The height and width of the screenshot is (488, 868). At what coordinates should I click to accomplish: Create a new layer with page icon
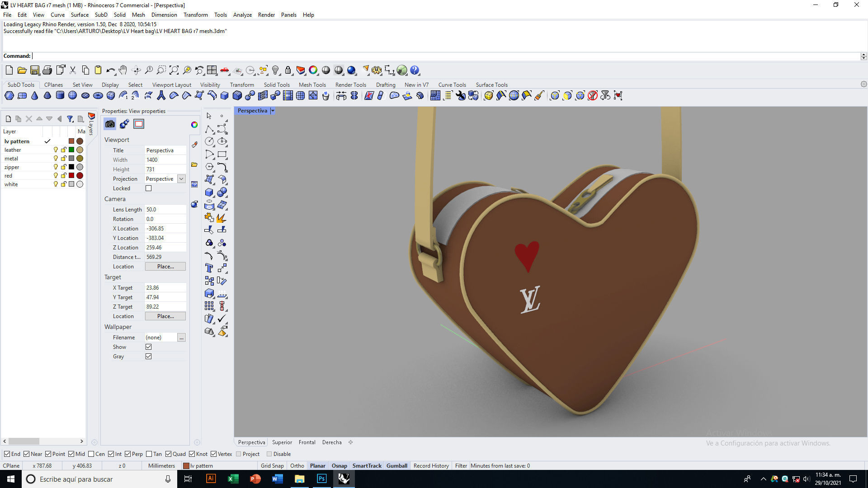tap(8, 119)
